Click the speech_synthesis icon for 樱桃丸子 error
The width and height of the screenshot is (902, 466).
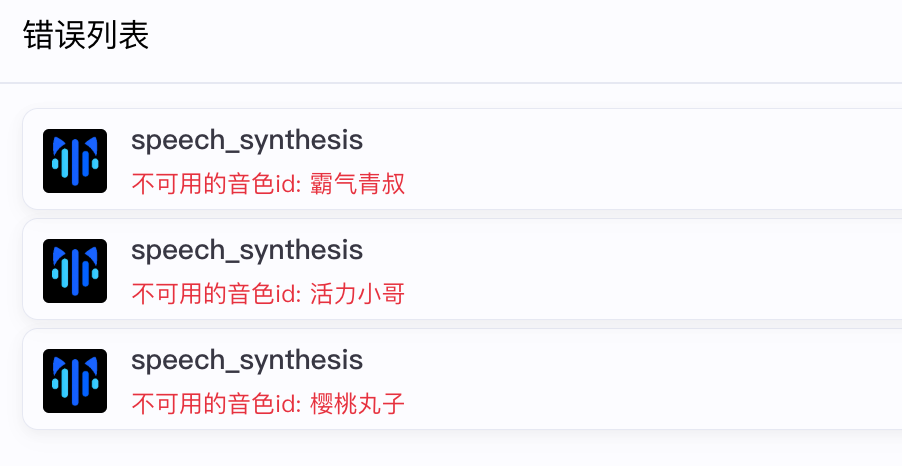click(x=75, y=380)
